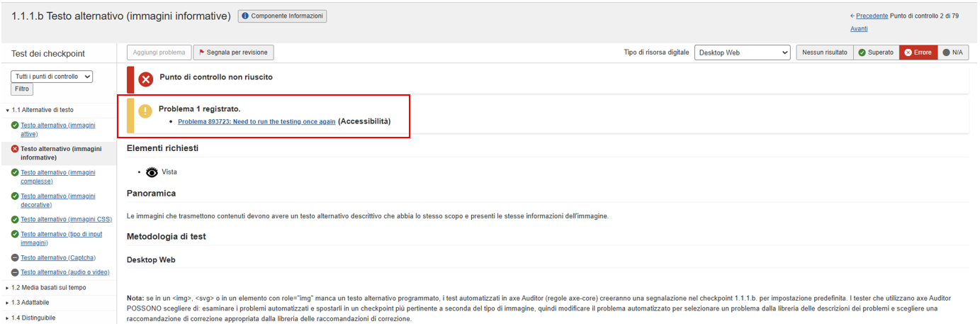Go to the Precedente checkpoint link

tap(872, 16)
